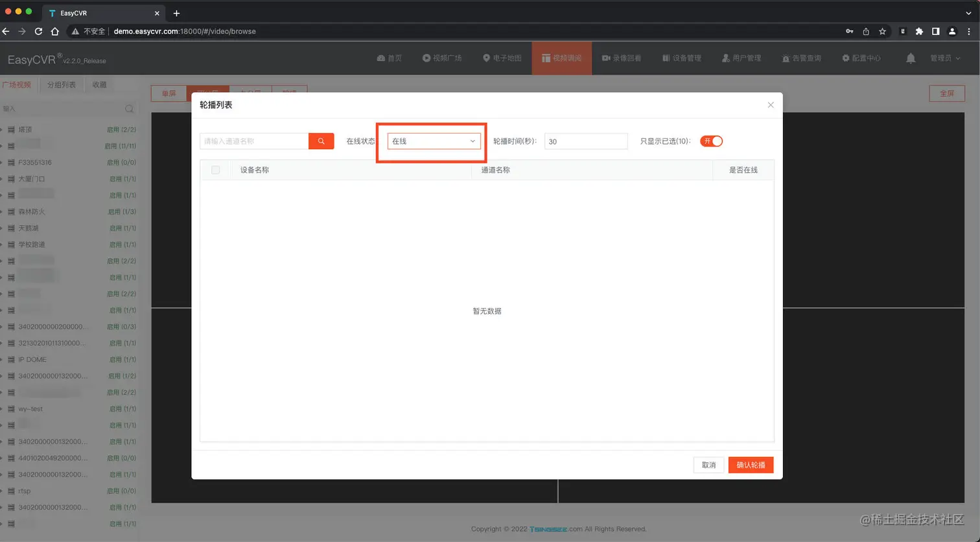Open the browser profile avatar icon
This screenshot has width=980, height=542.
pos(952,31)
